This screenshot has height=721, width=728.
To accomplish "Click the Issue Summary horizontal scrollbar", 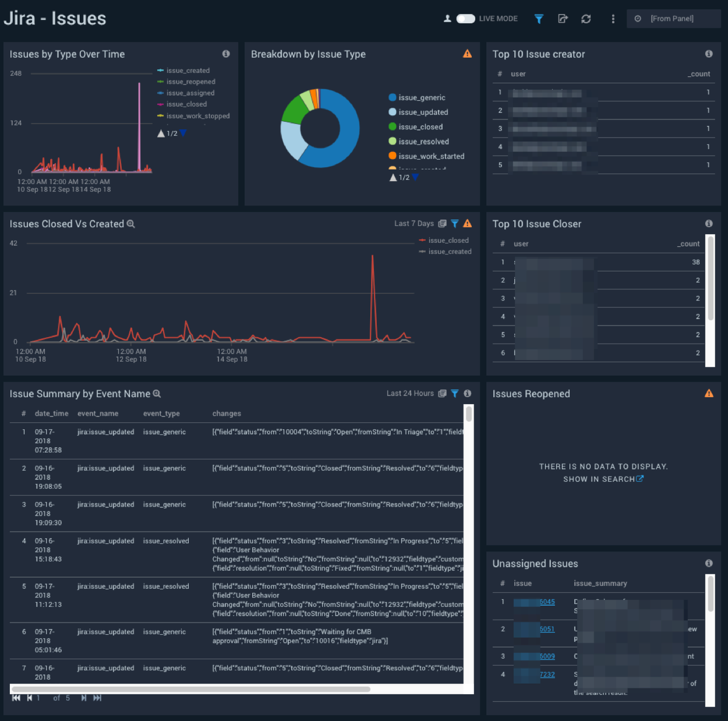I will [191, 689].
